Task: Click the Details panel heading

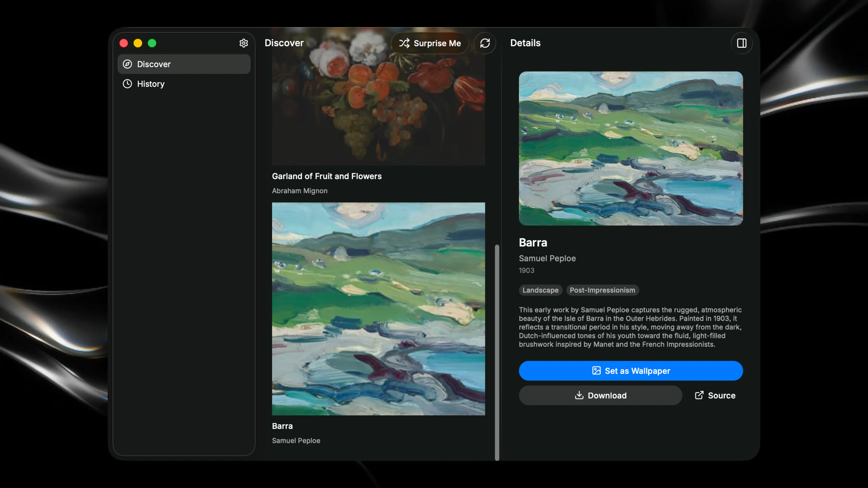Action: click(525, 43)
